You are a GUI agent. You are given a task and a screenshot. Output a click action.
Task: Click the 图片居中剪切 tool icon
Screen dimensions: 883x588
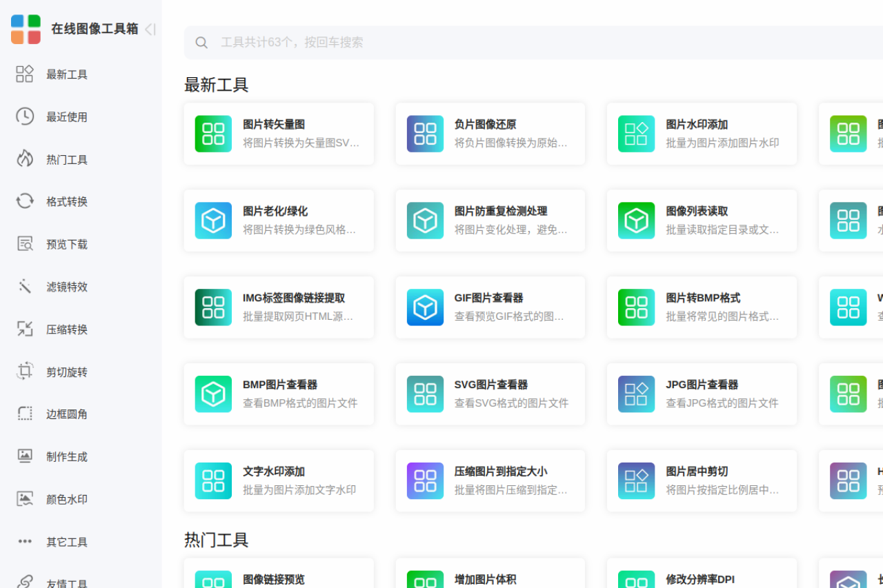(636, 481)
